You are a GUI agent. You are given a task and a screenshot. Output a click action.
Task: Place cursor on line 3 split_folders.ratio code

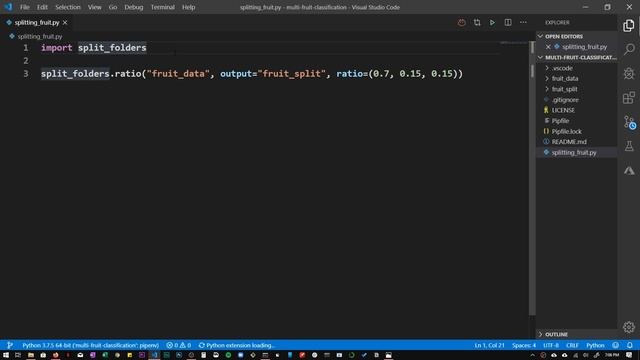[251, 73]
